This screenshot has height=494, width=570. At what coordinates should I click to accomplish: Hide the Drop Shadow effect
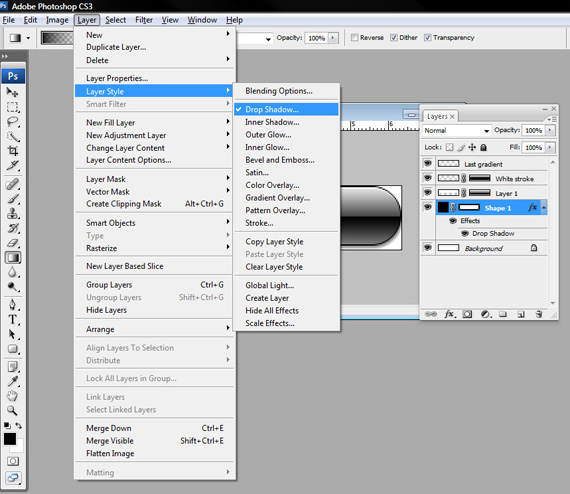click(x=465, y=233)
